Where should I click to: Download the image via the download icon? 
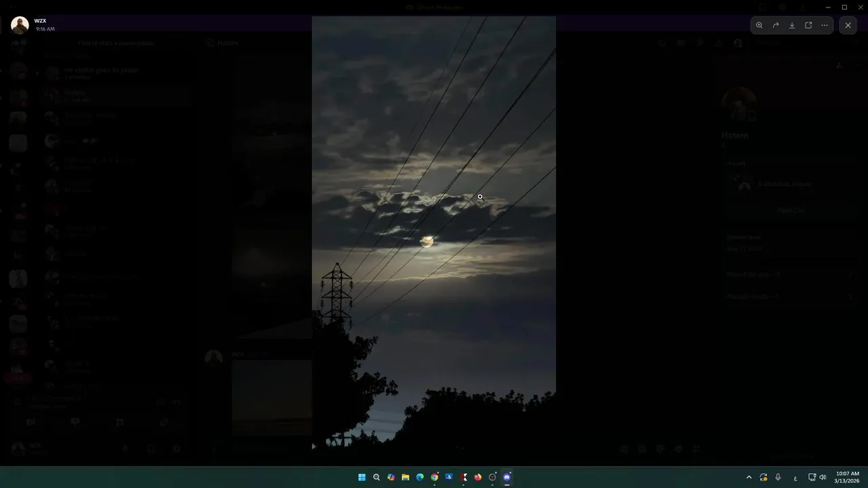[792, 25]
